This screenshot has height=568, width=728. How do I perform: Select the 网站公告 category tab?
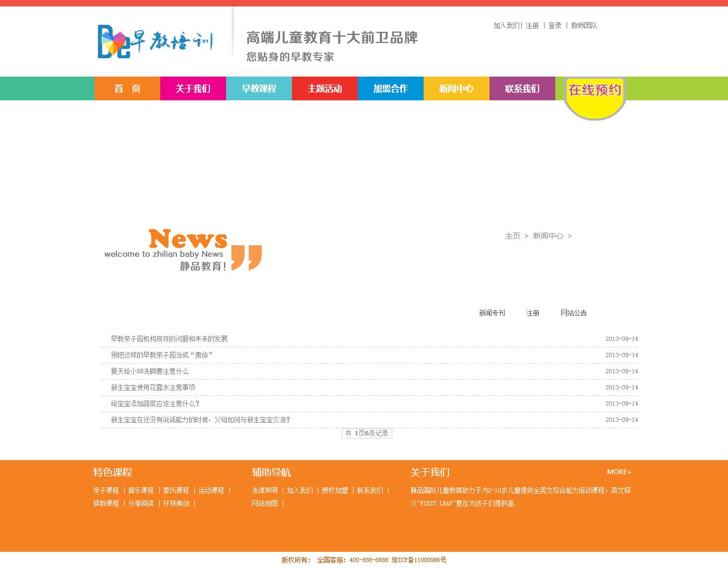pyautogui.click(x=573, y=313)
